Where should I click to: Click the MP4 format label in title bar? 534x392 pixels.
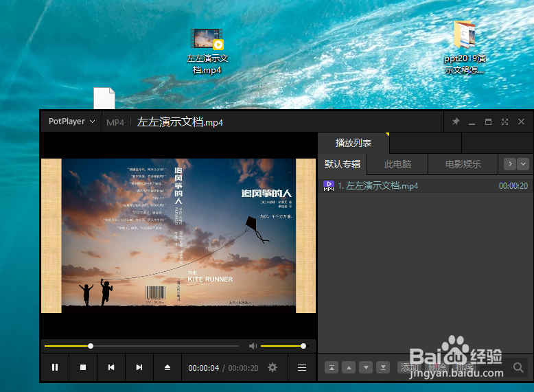tap(115, 123)
